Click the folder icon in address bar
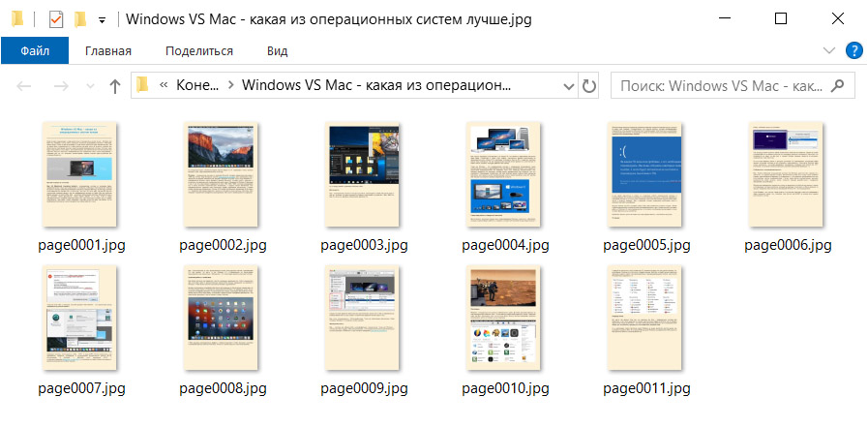The height and width of the screenshot is (427, 868). click(143, 85)
